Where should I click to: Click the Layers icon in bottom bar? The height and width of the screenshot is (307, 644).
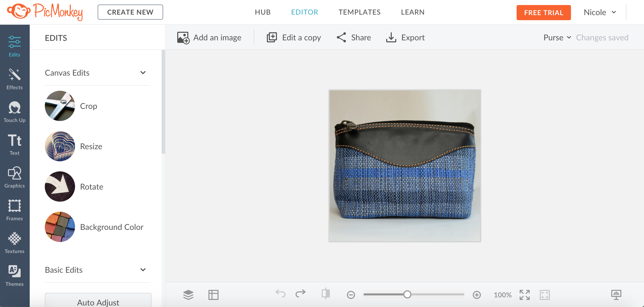(188, 295)
